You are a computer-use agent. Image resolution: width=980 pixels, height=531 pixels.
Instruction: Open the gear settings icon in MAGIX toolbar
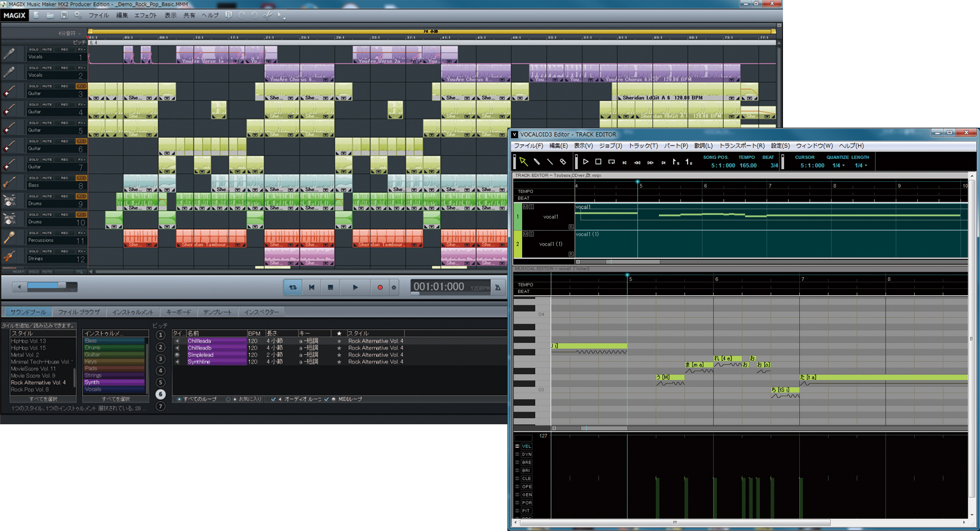point(78,15)
